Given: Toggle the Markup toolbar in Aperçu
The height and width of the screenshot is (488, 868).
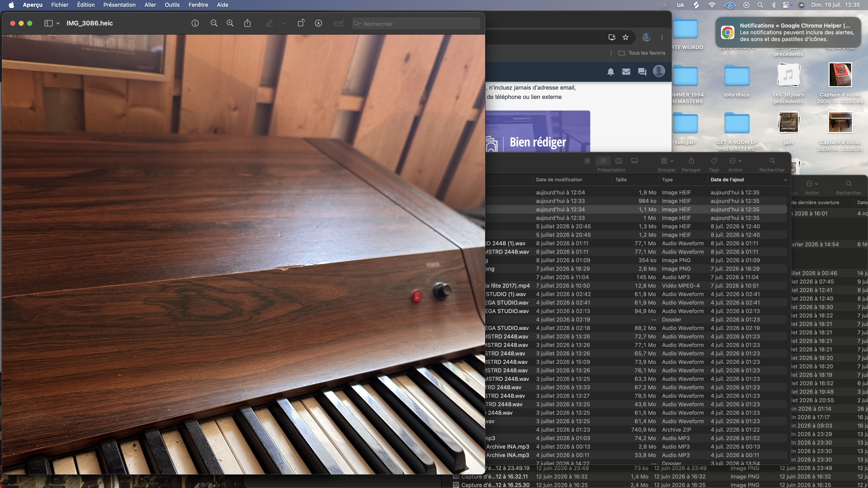Looking at the screenshot, I should tap(319, 23).
